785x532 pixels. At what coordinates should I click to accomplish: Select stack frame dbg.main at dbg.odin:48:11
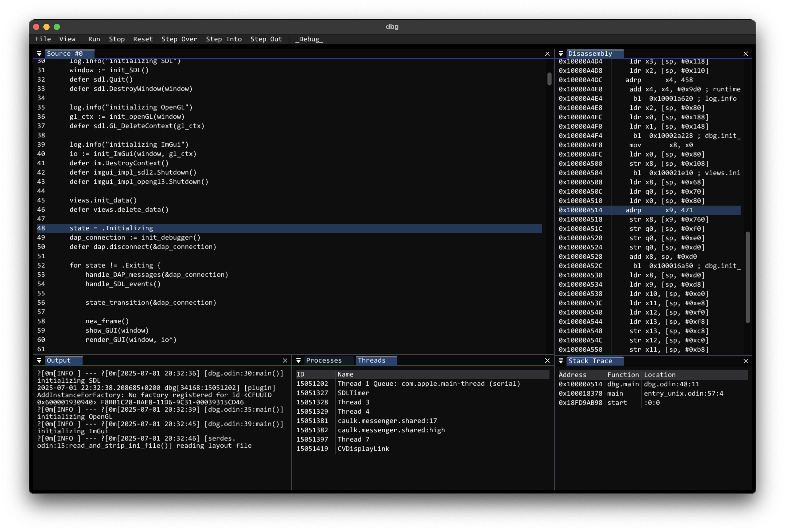click(x=653, y=384)
